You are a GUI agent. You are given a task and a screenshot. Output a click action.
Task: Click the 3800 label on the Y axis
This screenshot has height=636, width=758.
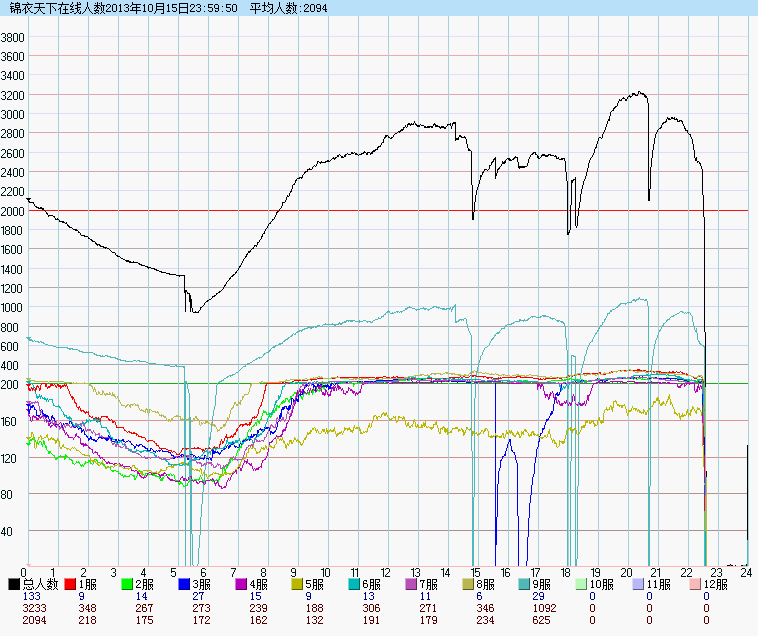tap(13, 37)
